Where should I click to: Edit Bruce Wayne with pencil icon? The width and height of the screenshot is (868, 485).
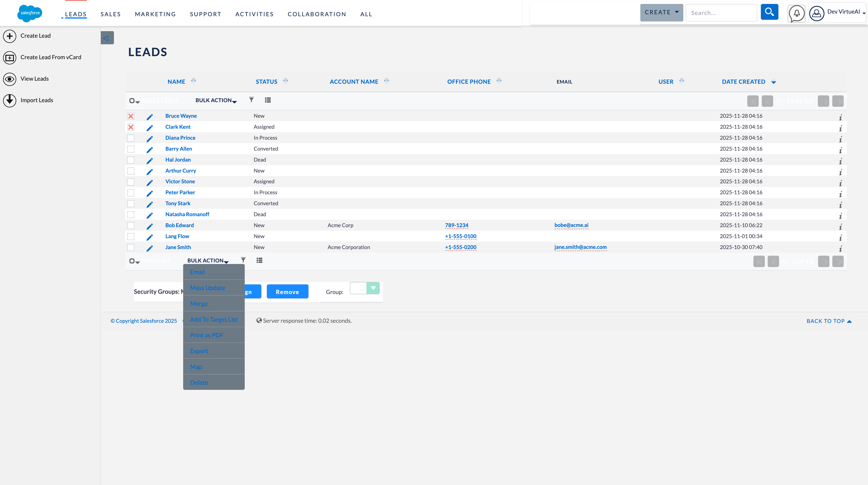[150, 117]
